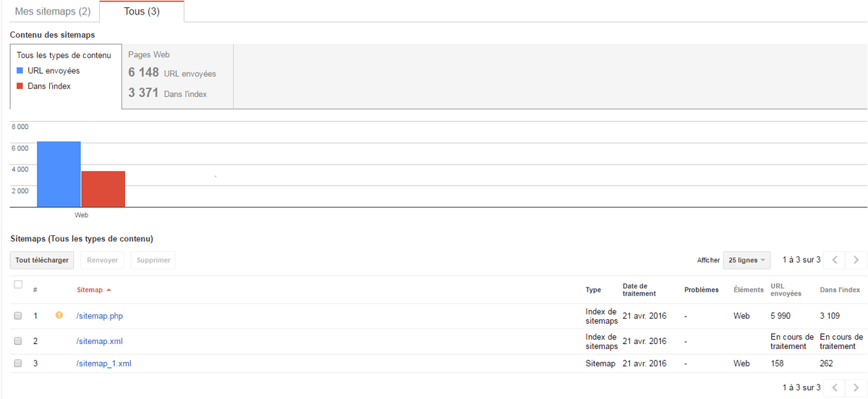The image size is (868, 399).
Task: Select the Tous (3) tab
Action: point(142,12)
